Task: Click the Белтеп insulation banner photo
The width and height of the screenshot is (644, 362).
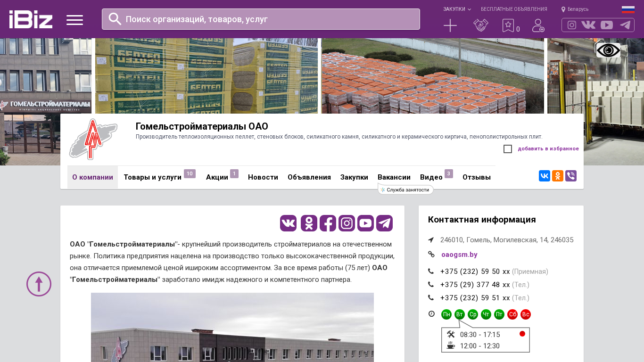Action: pyautogui.click(x=206, y=76)
